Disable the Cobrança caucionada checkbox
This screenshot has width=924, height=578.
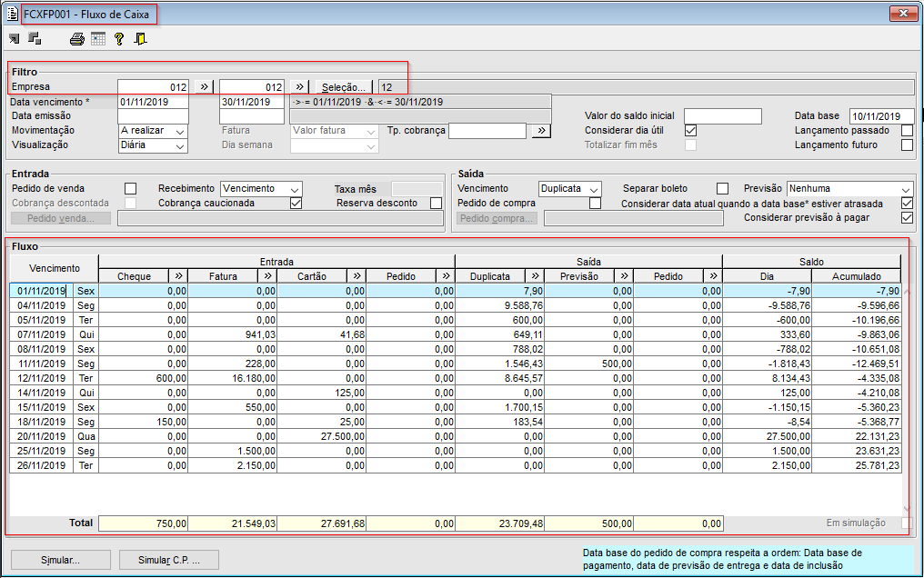point(296,203)
